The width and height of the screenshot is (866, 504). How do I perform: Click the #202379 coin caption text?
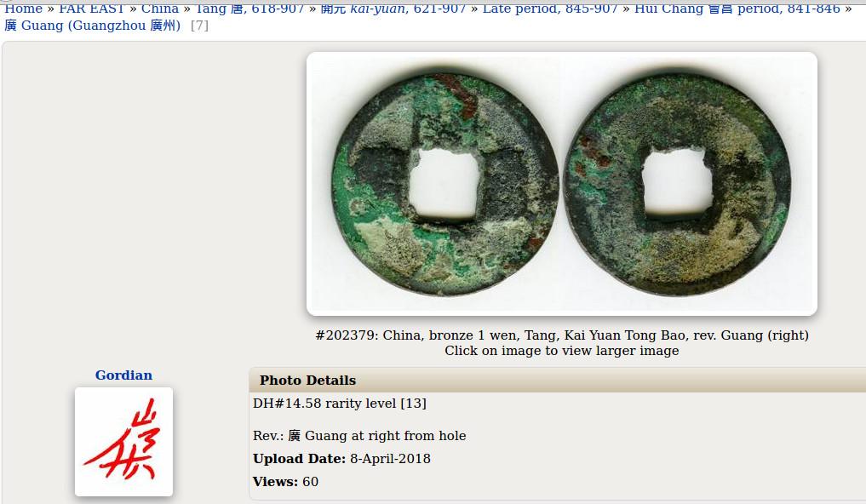pyautogui.click(x=562, y=335)
